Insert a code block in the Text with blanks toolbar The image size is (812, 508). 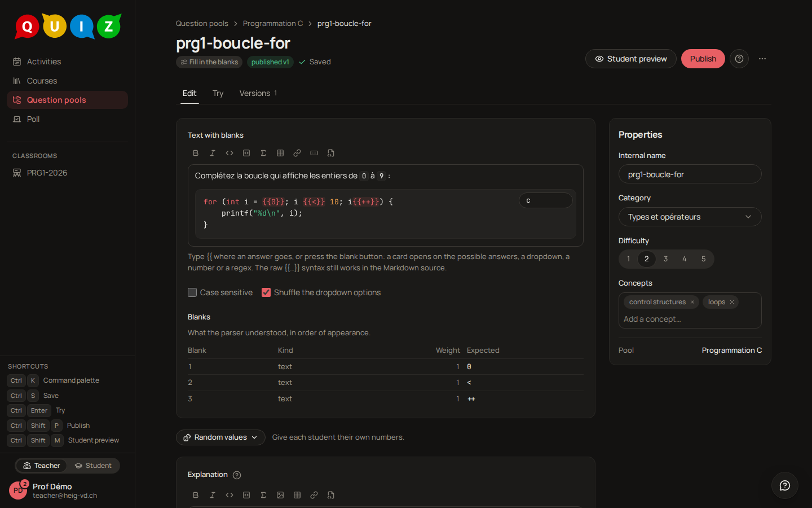tap(246, 153)
